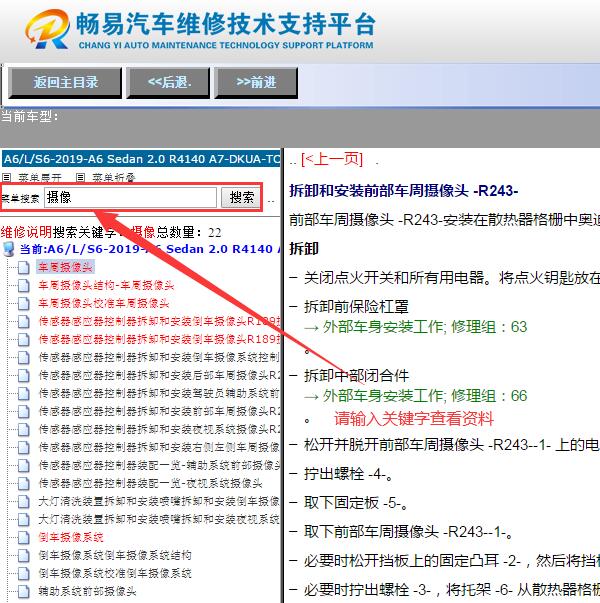Click the 菜单折叠 collapse-menu icon

80,177
